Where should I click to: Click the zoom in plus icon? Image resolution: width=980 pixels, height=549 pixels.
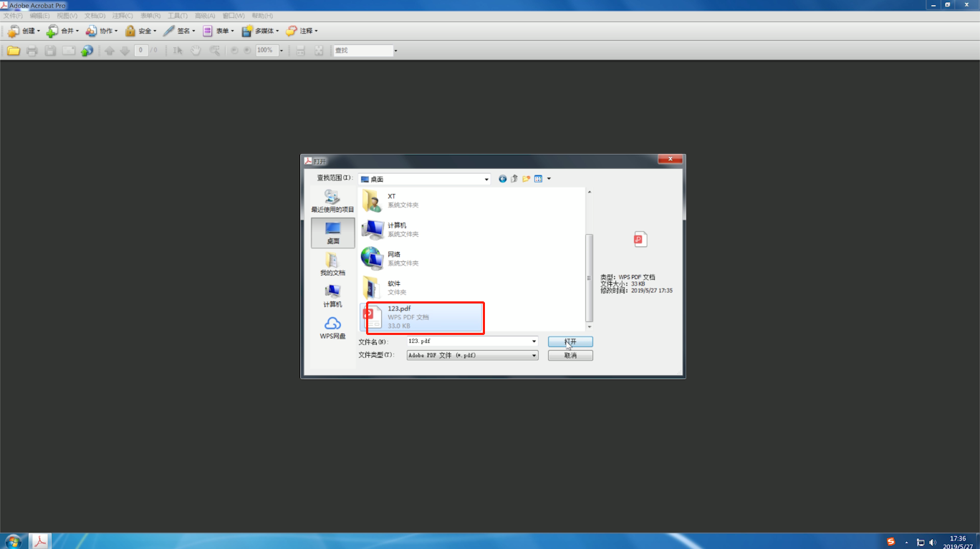(247, 51)
